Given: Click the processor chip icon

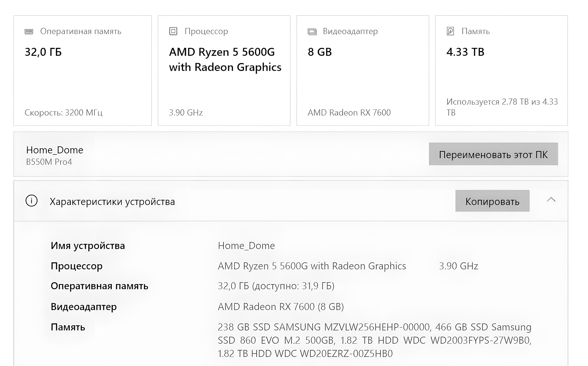Looking at the screenshot, I should point(173,31).
